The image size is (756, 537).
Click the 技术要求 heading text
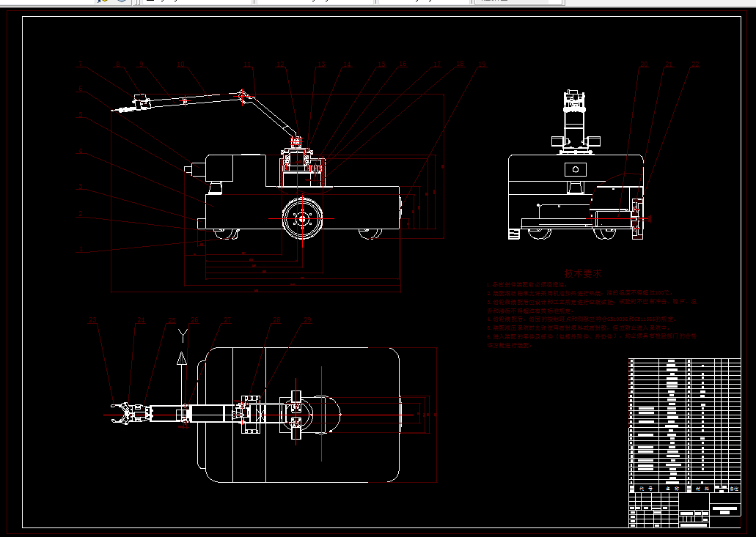click(x=583, y=273)
